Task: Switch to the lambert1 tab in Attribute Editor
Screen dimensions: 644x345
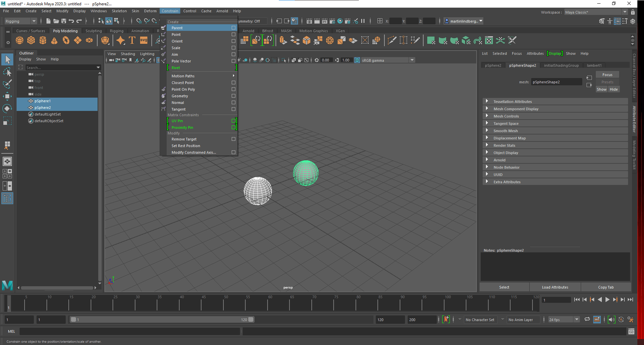Action: [594, 65]
